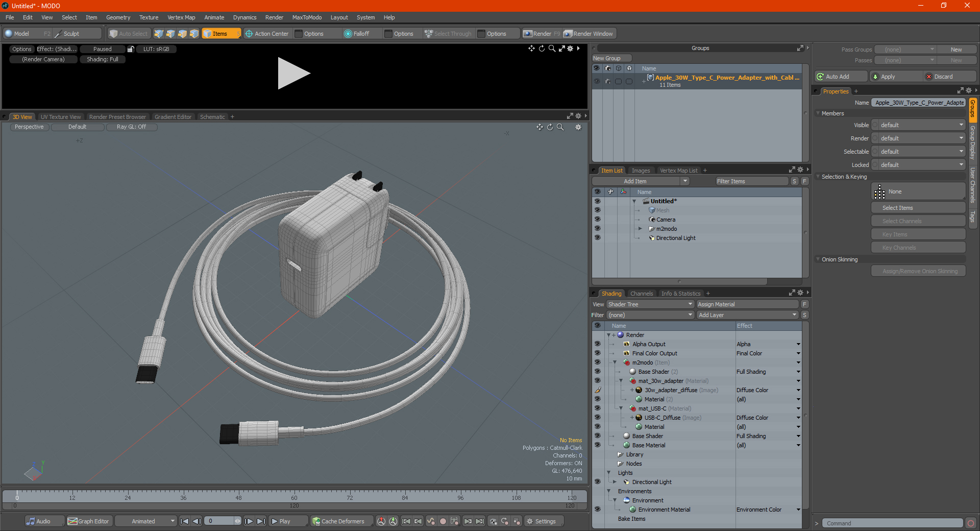Click Assign Material button
980x531 pixels.
click(747, 304)
